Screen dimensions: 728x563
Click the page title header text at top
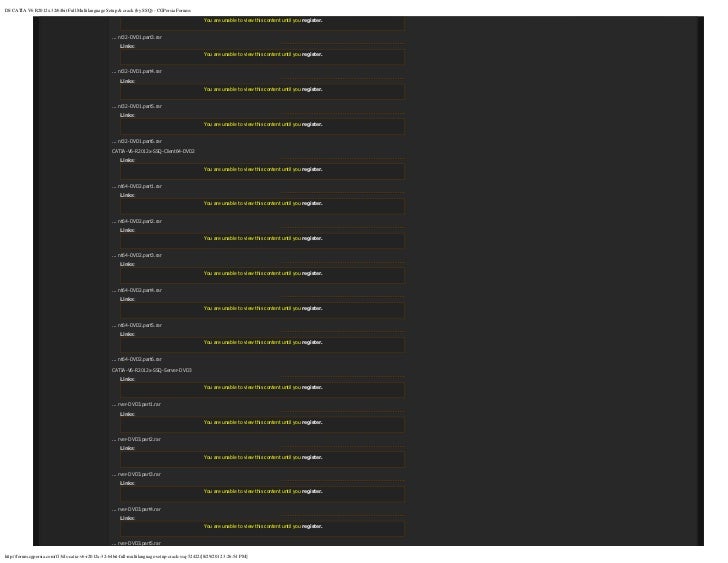pos(98,10)
